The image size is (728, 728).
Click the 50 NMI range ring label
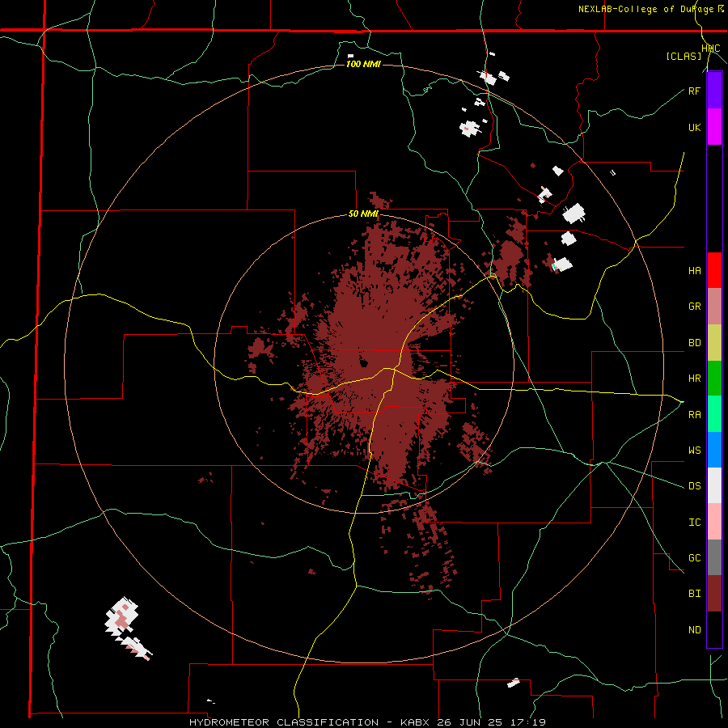point(363,214)
